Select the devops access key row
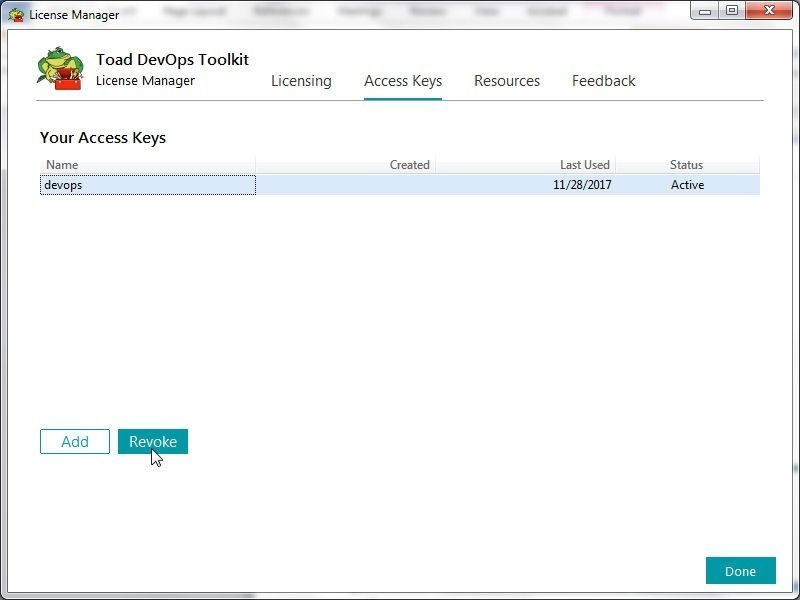This screenshot has width=800, height=600. point(400,185)
